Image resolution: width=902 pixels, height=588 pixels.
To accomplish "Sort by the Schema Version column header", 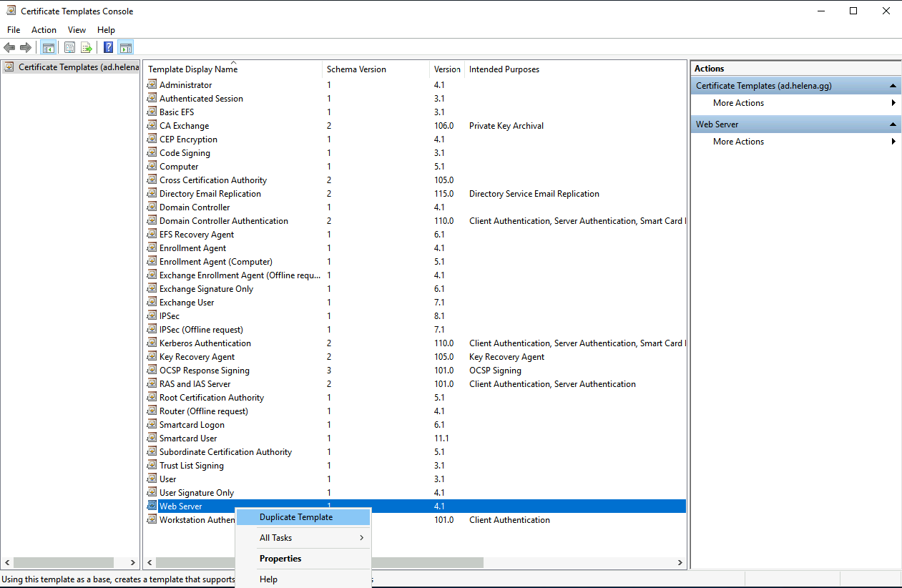I will 356,69.
